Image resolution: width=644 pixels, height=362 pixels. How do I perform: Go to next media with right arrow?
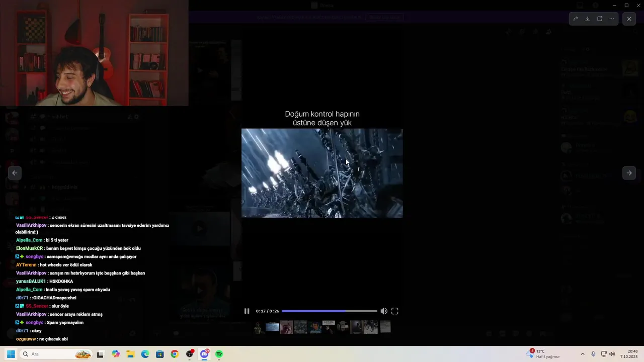tap(629, 173)
